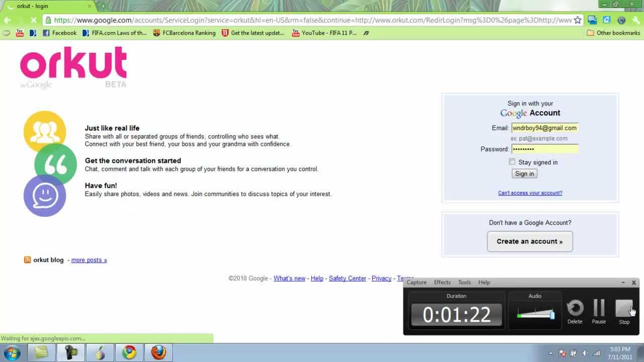644x362 pixels.
Task: Click the purple smiley chat icon
Action: coord(45,196)
